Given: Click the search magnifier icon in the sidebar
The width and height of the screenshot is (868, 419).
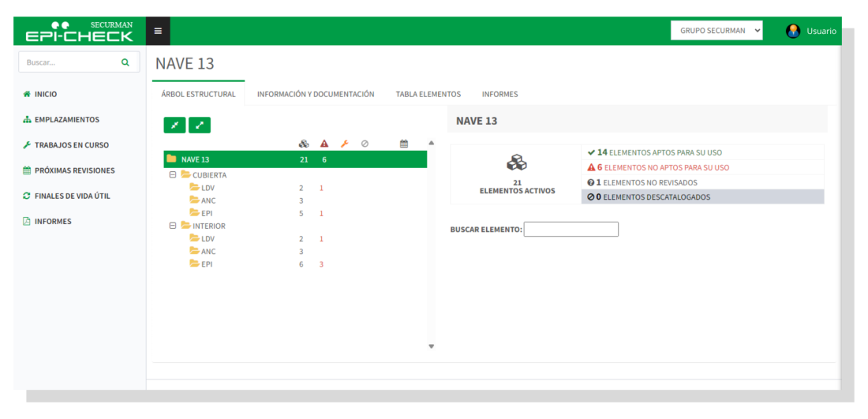Looking at the screenshot, I should point(125,62).
